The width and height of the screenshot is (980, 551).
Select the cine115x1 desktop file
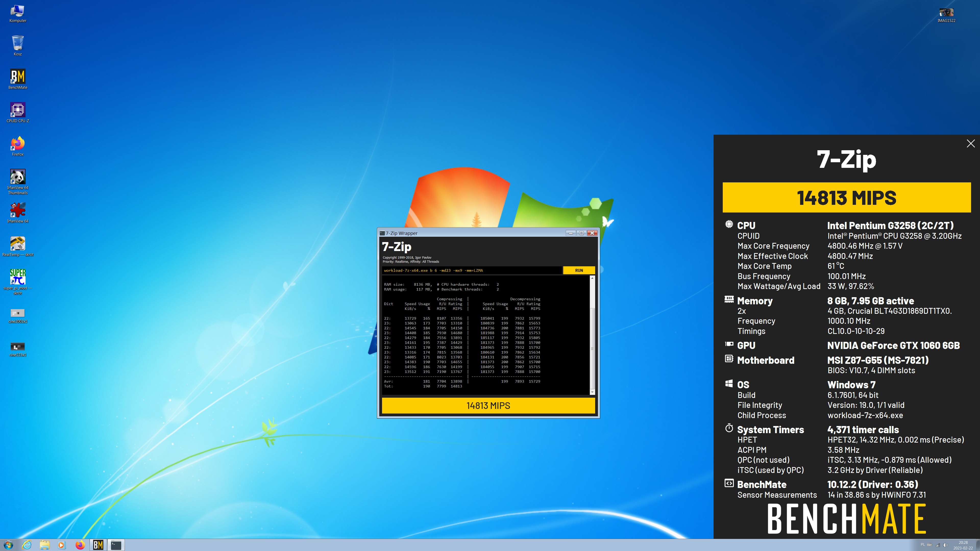point(18,349)
